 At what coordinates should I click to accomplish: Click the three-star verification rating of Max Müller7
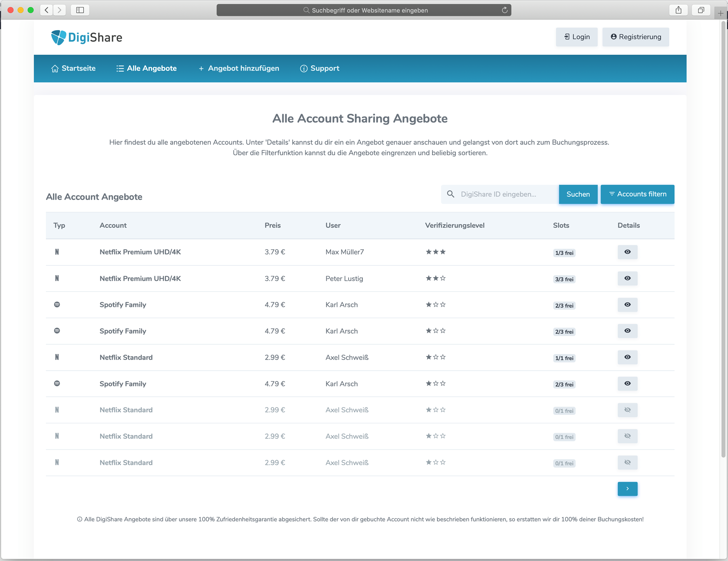tap(435, 252)
